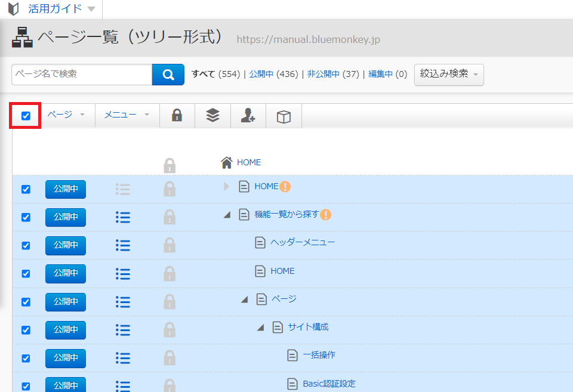Click the magnifying glass search icon
This screenshot has width=573, height=392.
click(x=168, y=75)
